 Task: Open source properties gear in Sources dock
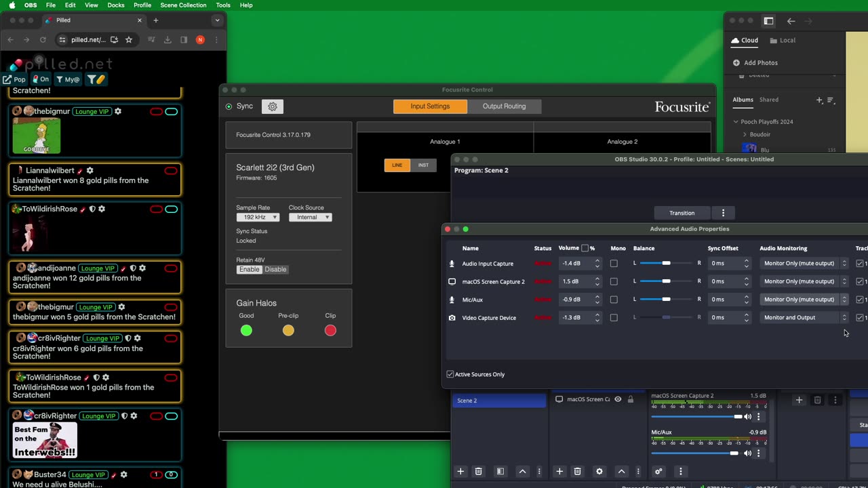[599, 471]
